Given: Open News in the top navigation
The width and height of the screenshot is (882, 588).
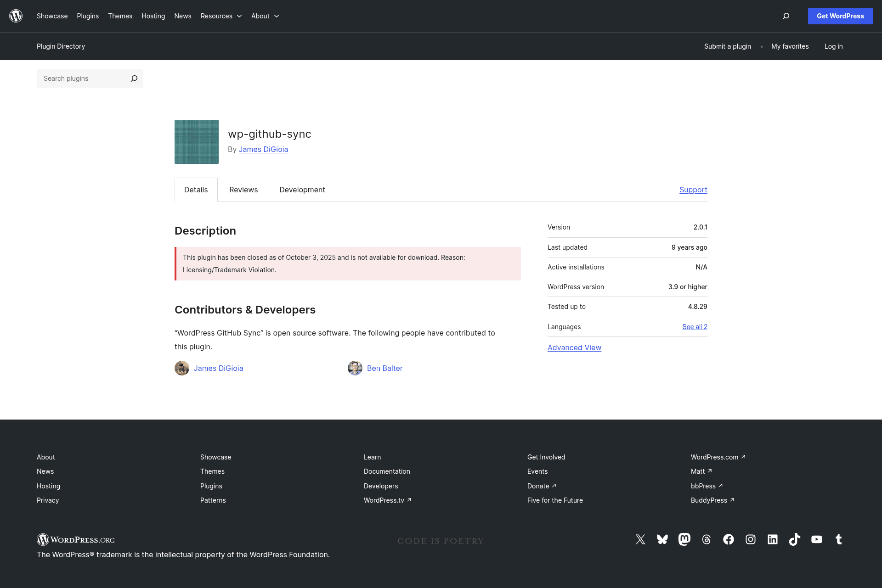Looking at the screenshot, I should (183, 16).
